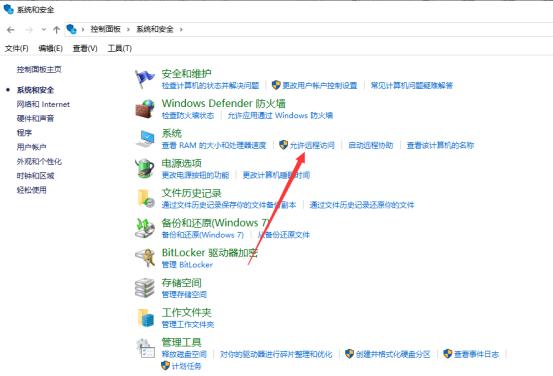Click 释放磁盘空间 link
Screen dimensions: 553x376
(184, 354)
